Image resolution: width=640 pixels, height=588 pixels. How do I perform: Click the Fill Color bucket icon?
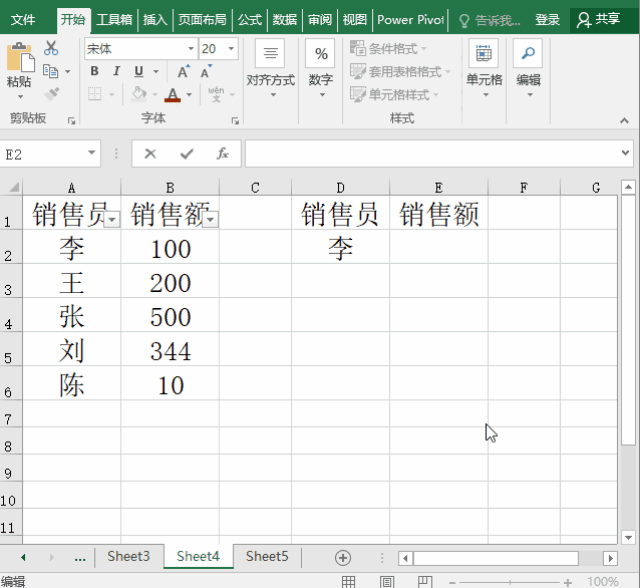click(139, 94)
